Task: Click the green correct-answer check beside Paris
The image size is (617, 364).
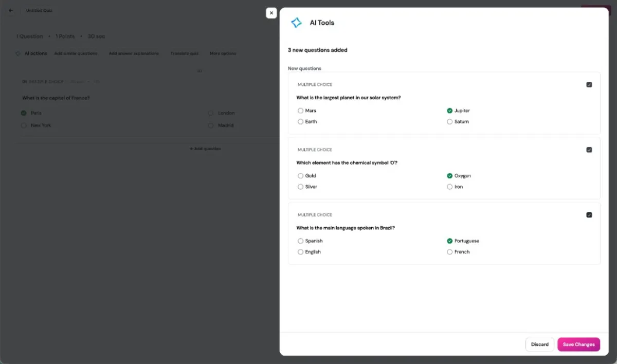Action: pyautogui.click(x=23, y=113)
